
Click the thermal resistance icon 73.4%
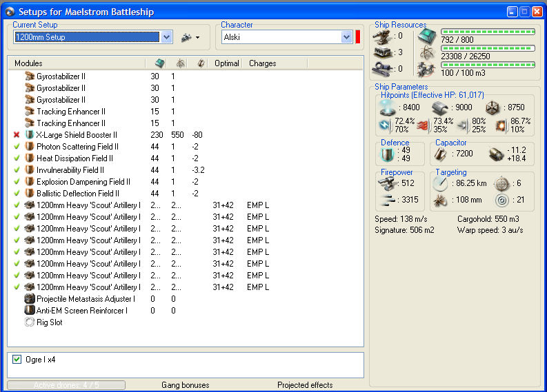(423, 125)
